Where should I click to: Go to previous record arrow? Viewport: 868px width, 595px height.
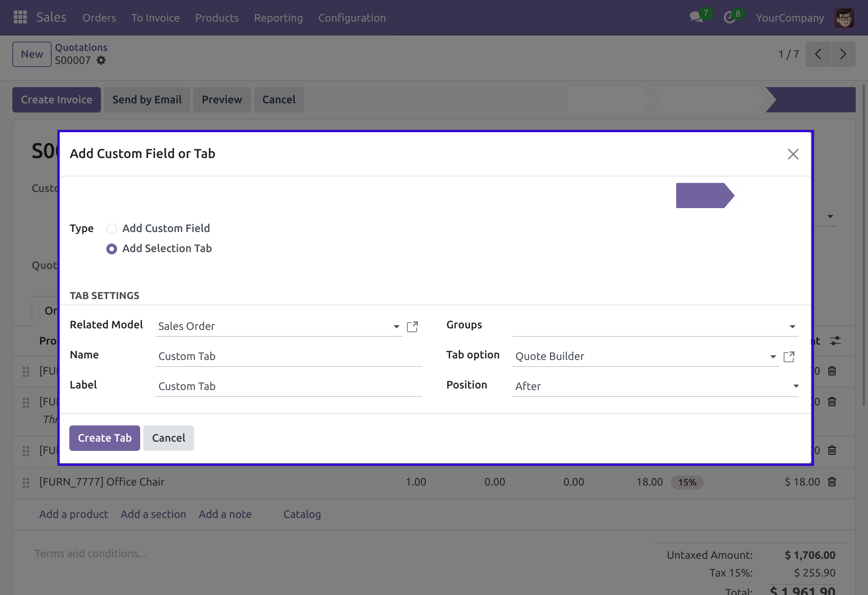(818, 54)
